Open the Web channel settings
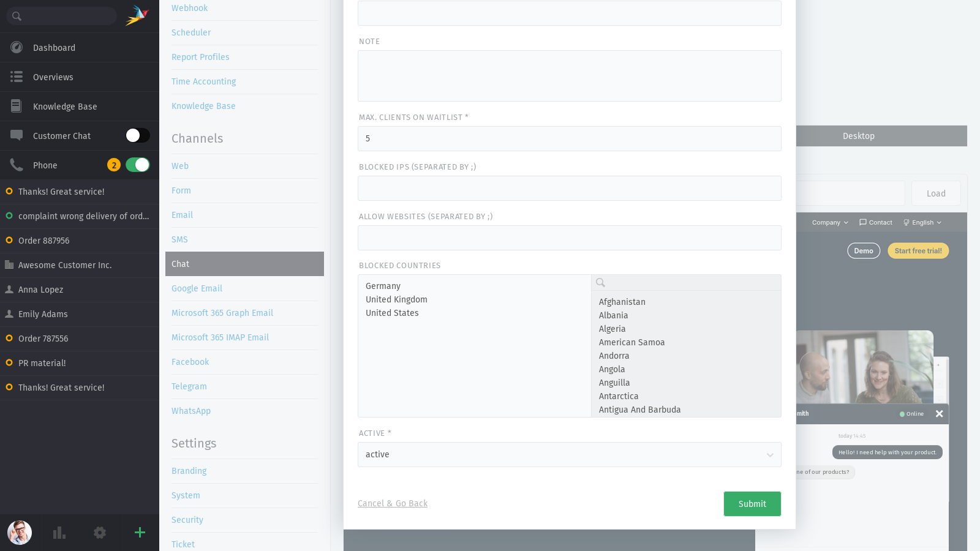Screen dimensions: 980x551 [x=180, y=166]
